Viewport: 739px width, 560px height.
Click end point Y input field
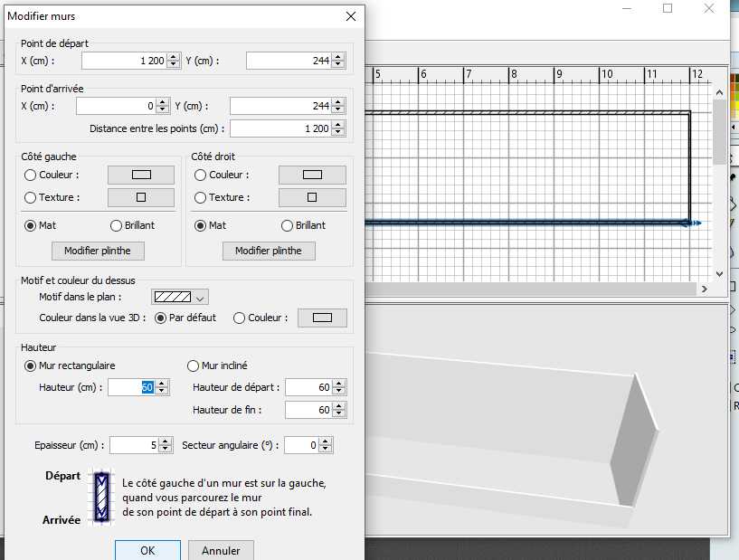coord(281,106)
